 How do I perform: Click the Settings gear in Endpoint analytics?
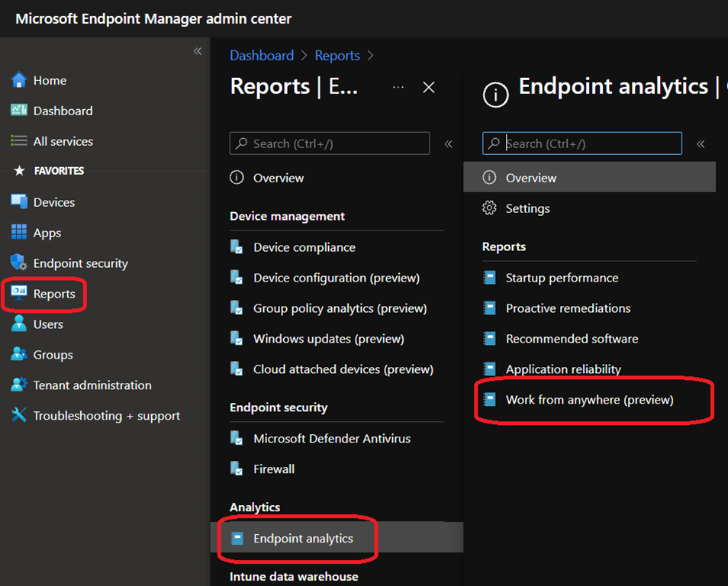(489, 208)
